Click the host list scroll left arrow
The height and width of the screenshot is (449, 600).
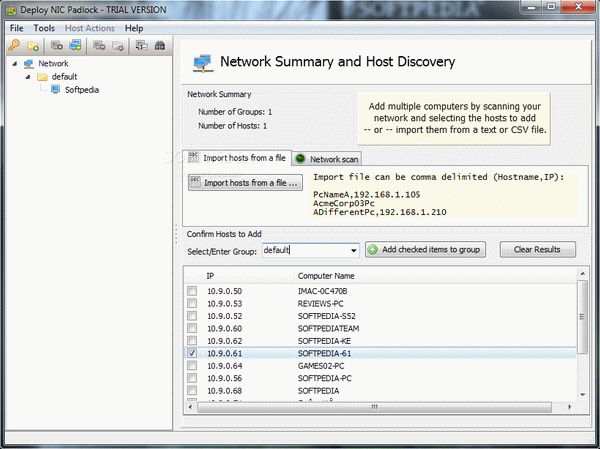[x=190, y=407]
